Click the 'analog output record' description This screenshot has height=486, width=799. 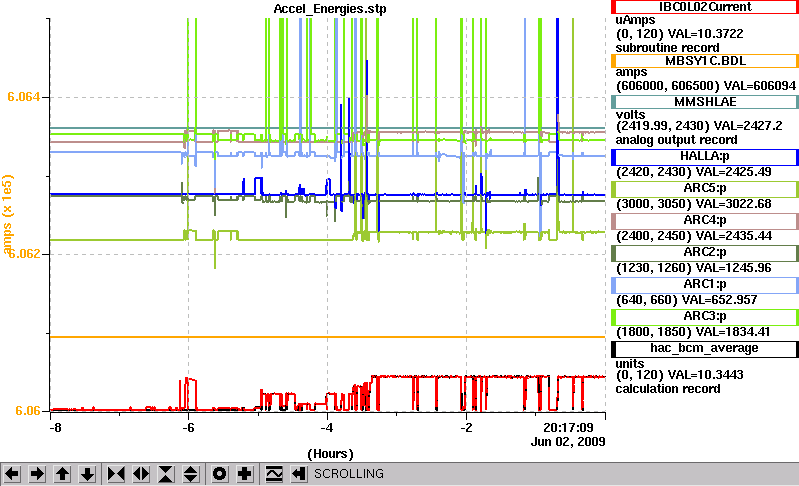tap(676, 140)
